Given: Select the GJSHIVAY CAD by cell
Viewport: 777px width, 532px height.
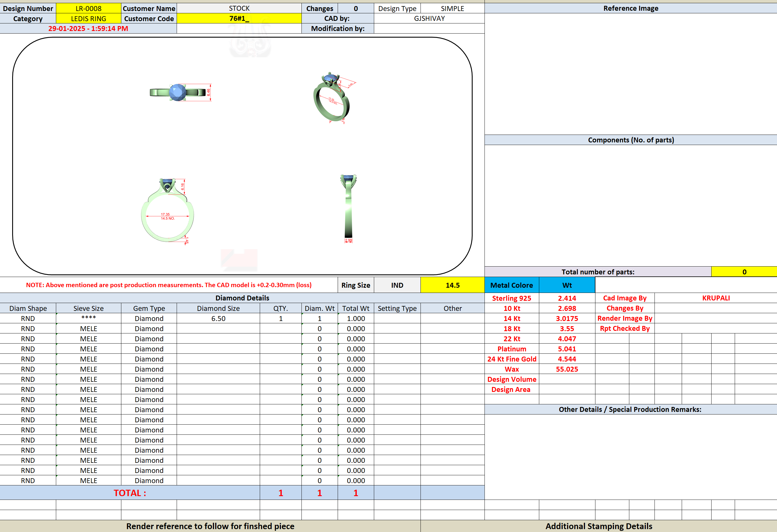Looking at the screenshot, I should (429, 18).
